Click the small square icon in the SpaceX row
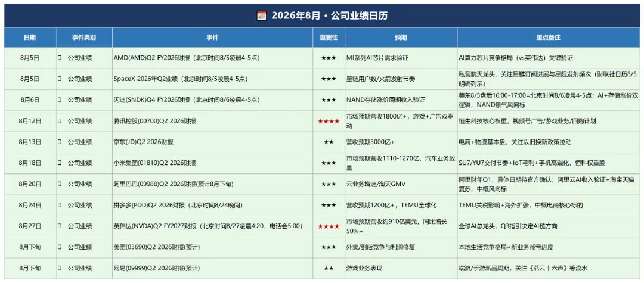This screenshot has height=283, width=644. (x=60, y=79)
